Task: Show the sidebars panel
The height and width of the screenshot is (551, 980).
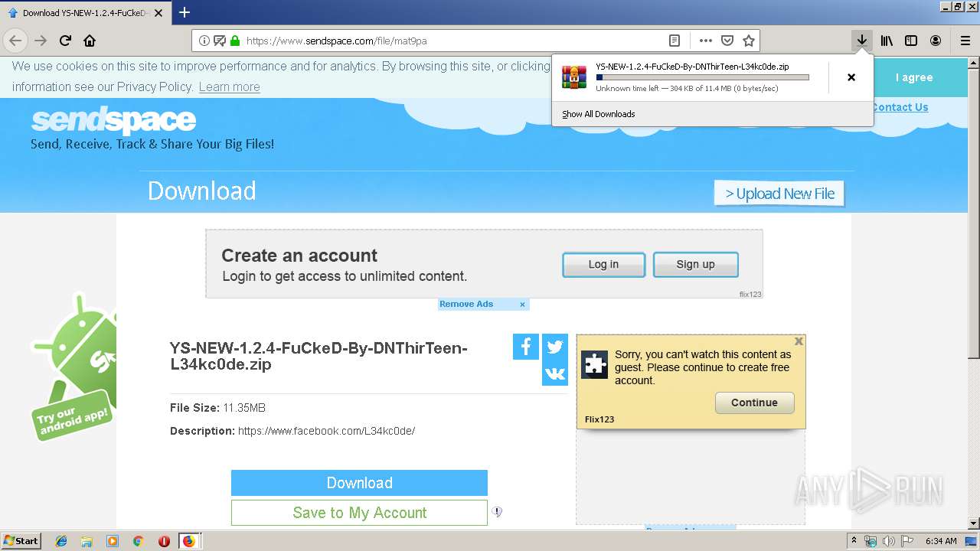Action: point(911,41)
